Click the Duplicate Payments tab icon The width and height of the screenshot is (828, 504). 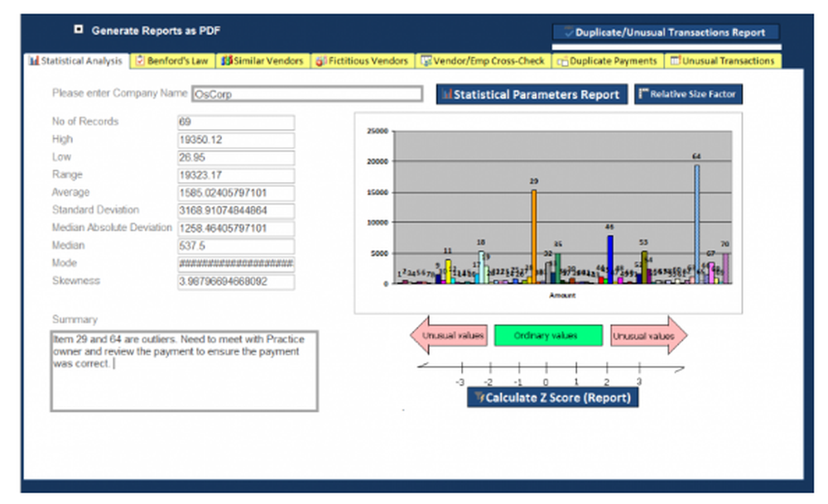(562, 61)
